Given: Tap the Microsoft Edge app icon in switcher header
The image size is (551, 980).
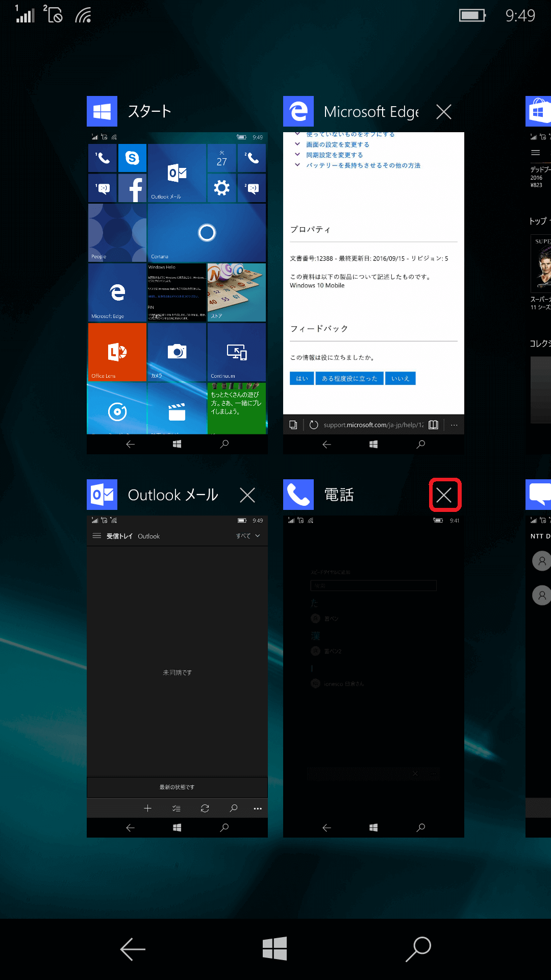Looking at the screenshot, I should click(298, 111).
